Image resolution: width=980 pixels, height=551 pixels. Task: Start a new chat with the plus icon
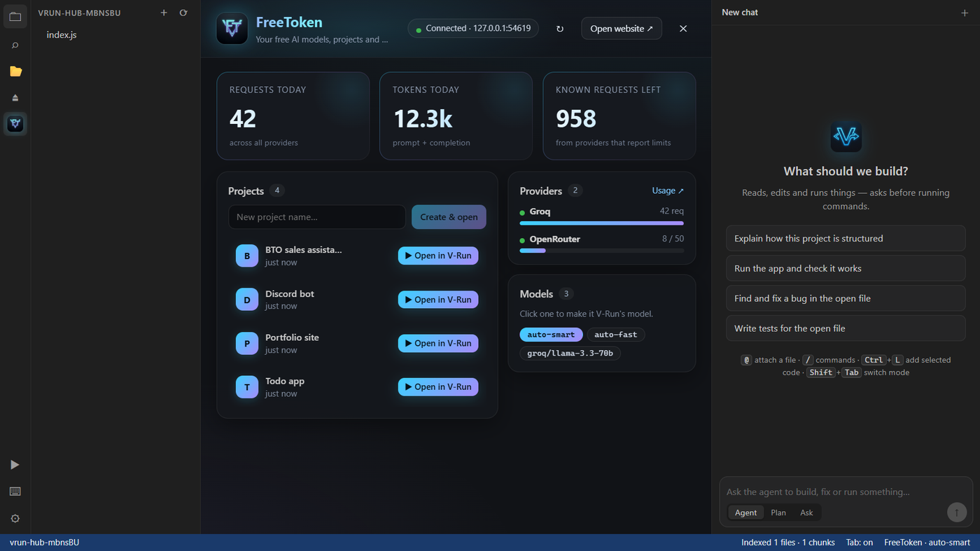[965, 13]
